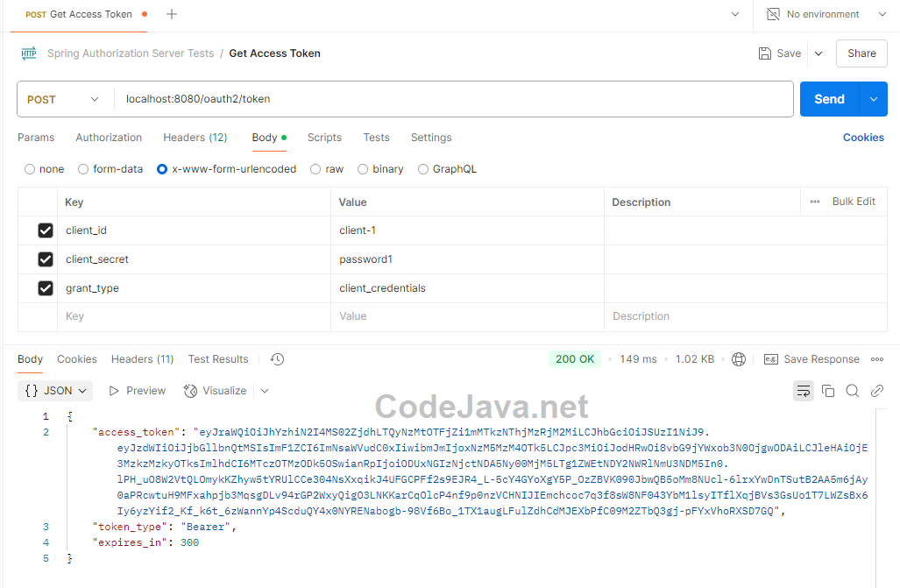Open response Headers (11) tab
Image resolution: width=900 pixels, height=588 pixels.
point(142,359)
